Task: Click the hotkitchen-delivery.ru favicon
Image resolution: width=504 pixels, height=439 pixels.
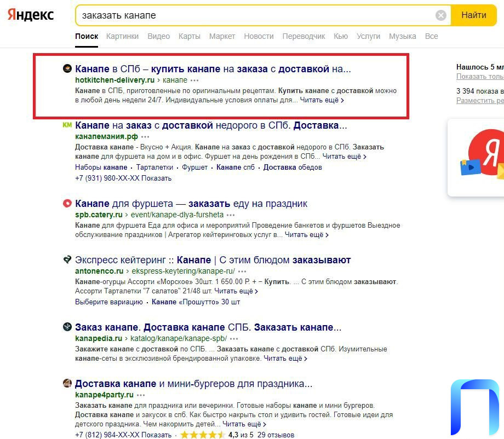Action: 67,68
